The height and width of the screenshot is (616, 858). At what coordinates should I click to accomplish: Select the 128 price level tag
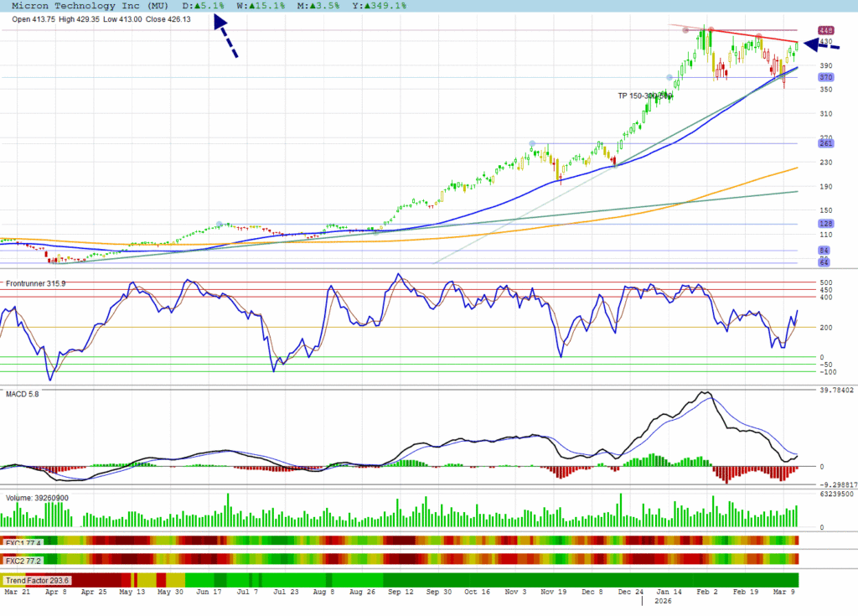click(x=825, y=224)
